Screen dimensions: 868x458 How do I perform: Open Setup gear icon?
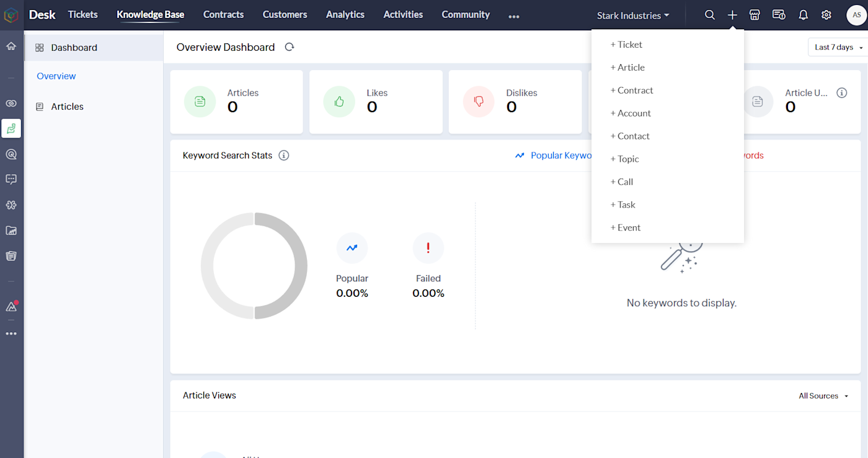[826, 15]
